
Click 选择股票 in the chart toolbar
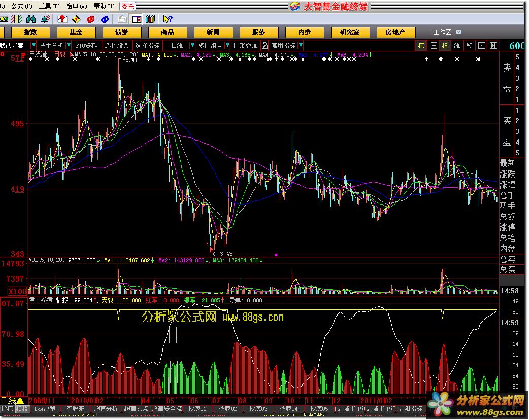(x=117, y=45)
